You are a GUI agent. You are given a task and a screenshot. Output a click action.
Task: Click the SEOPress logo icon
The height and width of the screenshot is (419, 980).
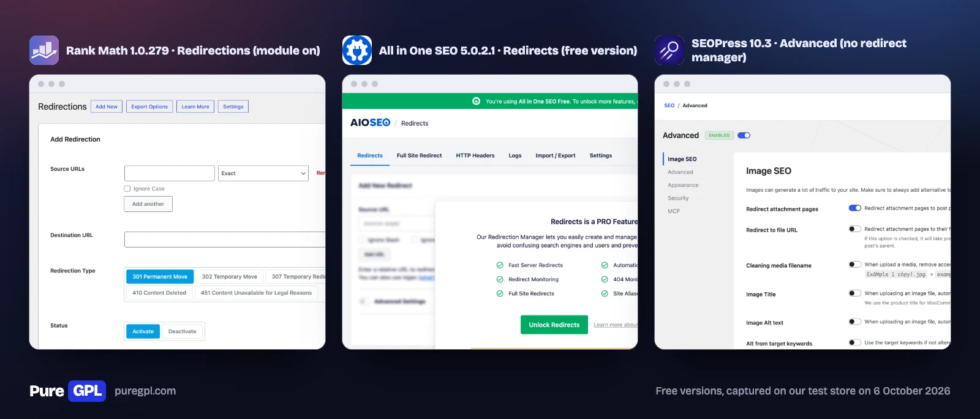pos(669,50)
